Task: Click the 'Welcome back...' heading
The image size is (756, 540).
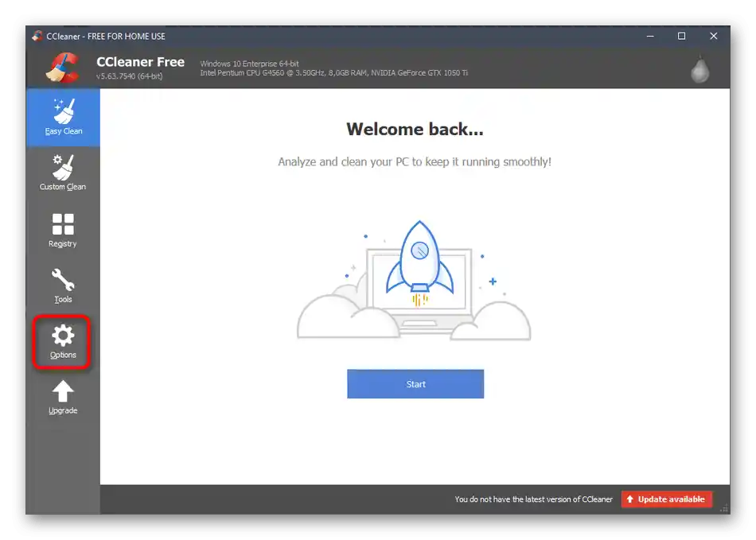Action: pyautogui.click(x=415, y=129)
